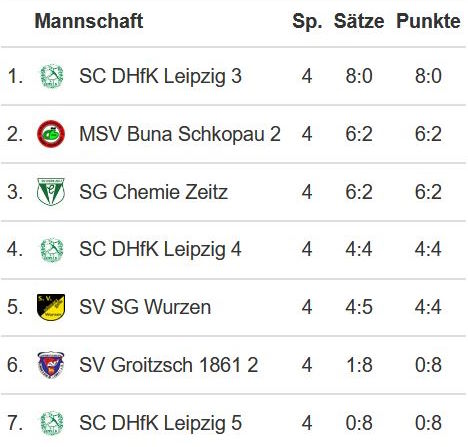Click the SG Chemie Zeitz club crest
468x447 pixels.
pos(51,191)
